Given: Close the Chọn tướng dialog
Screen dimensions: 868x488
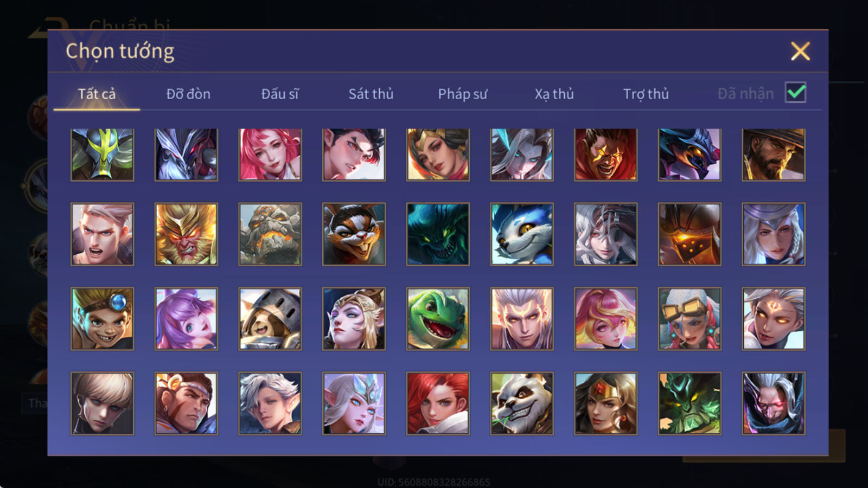Looking at the screenshot, I should tap(800, 52).
